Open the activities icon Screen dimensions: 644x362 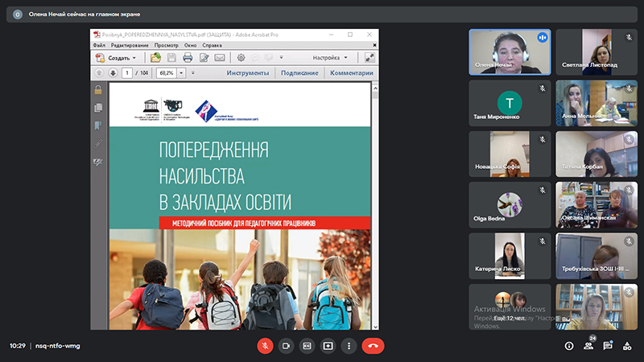point(627,346)
